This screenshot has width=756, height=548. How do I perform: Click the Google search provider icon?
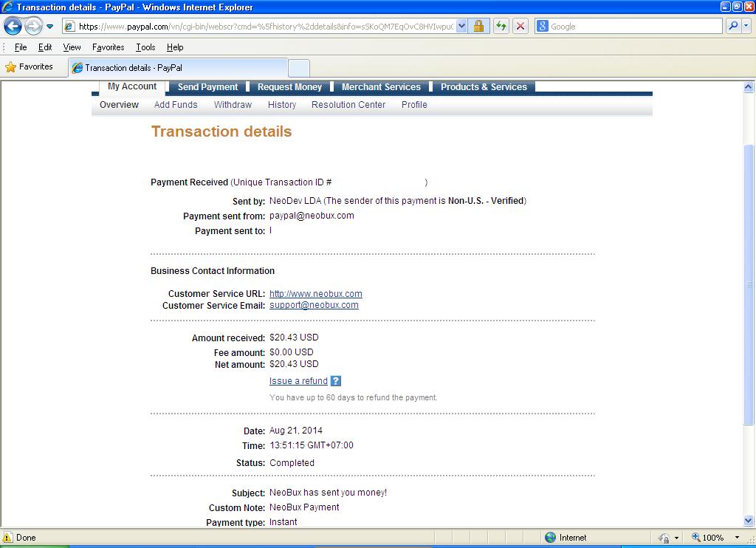[x=543, y=27]
